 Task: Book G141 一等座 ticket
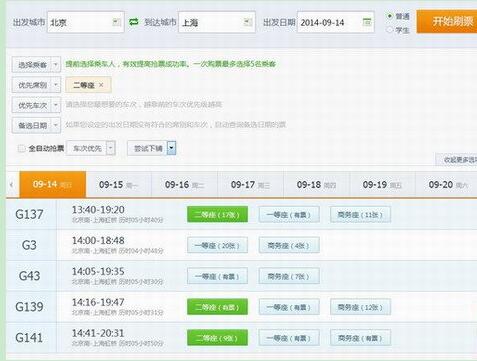(289, 338)
